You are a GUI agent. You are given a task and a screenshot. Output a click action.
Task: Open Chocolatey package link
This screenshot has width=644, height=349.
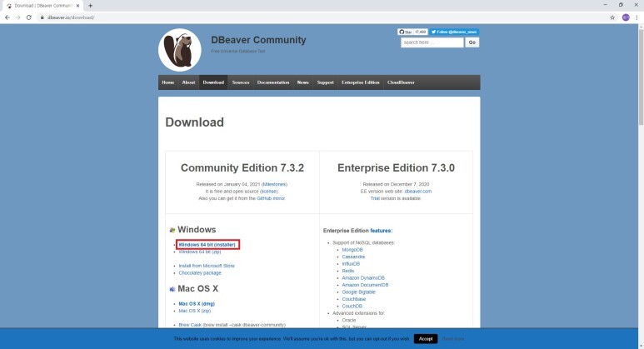coord(200,273)
